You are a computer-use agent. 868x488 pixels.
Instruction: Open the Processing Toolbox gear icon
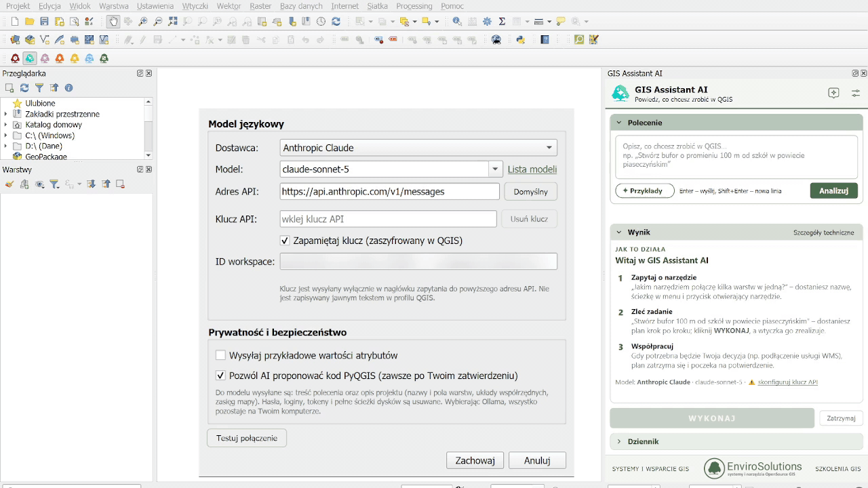pos(487,22)
